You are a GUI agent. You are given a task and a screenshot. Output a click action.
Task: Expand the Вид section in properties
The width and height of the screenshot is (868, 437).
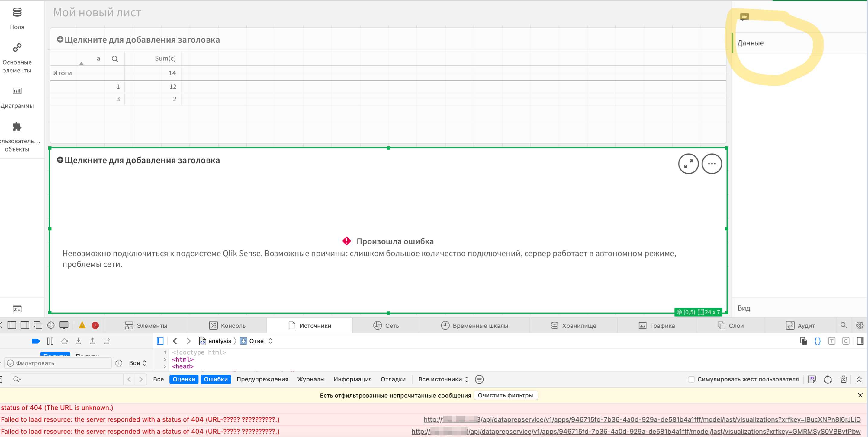[x=799, y=308]
